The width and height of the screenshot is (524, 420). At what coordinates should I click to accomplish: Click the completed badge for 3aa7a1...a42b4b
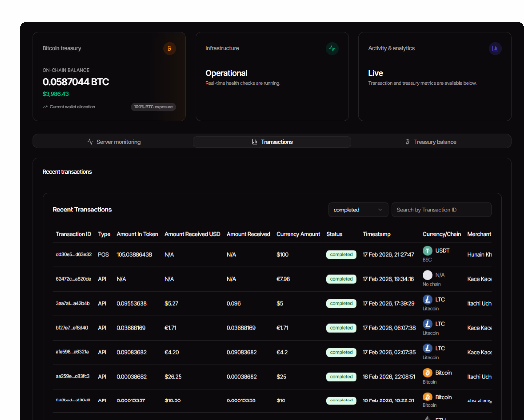[341, 303]
